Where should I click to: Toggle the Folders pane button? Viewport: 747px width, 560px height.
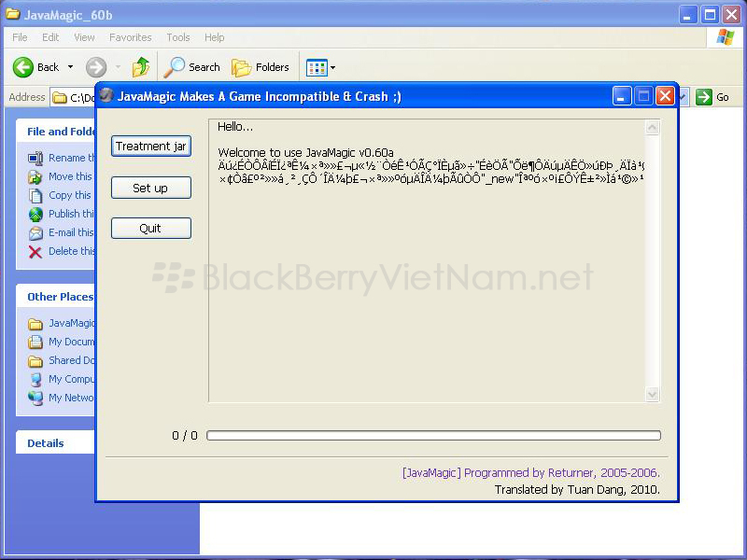(261, 67)
